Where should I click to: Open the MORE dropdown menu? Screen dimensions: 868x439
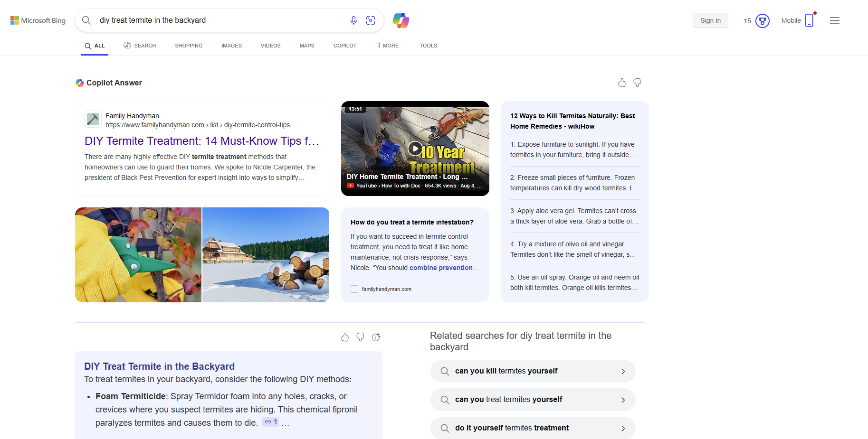click(388, 46)
